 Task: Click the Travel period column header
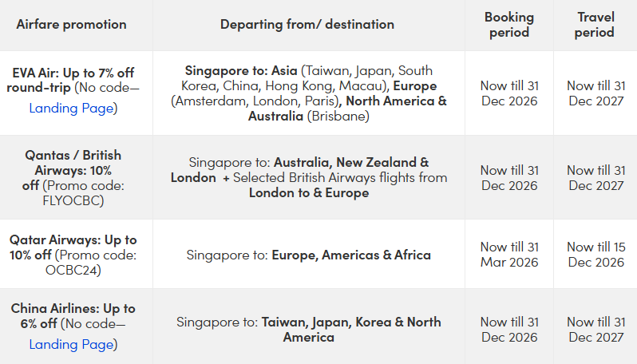[x=595, y=25]
